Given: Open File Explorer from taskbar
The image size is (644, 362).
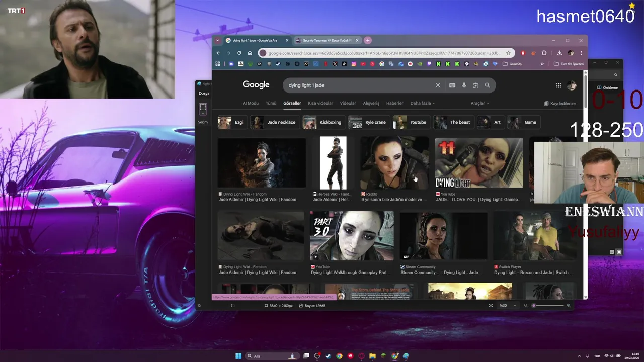Looking at the screenshot, I should point(372,356).
